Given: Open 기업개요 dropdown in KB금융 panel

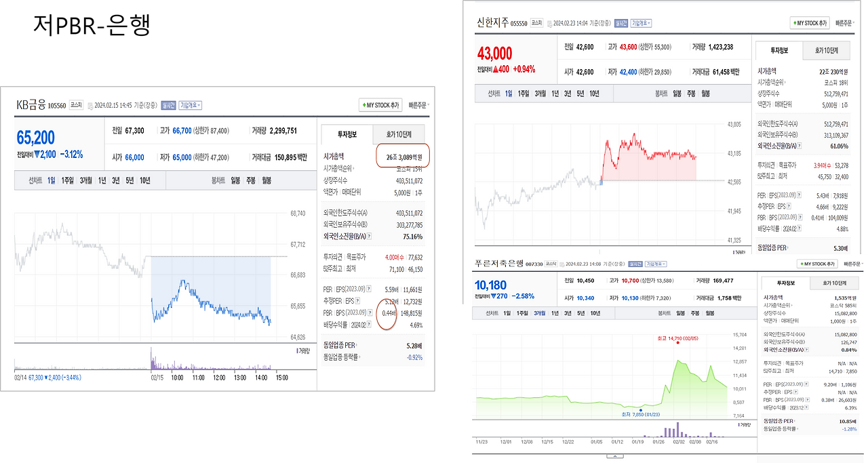Looking at the screenshot, I should click(x=190, y=105).
